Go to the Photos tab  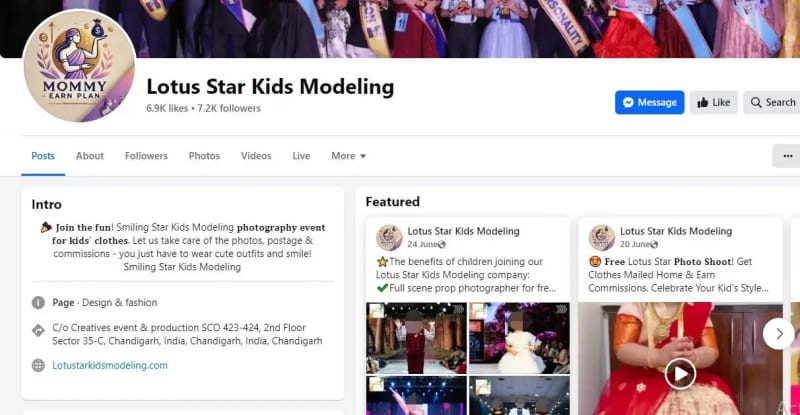pyautogui.click(x=204, y=156)
